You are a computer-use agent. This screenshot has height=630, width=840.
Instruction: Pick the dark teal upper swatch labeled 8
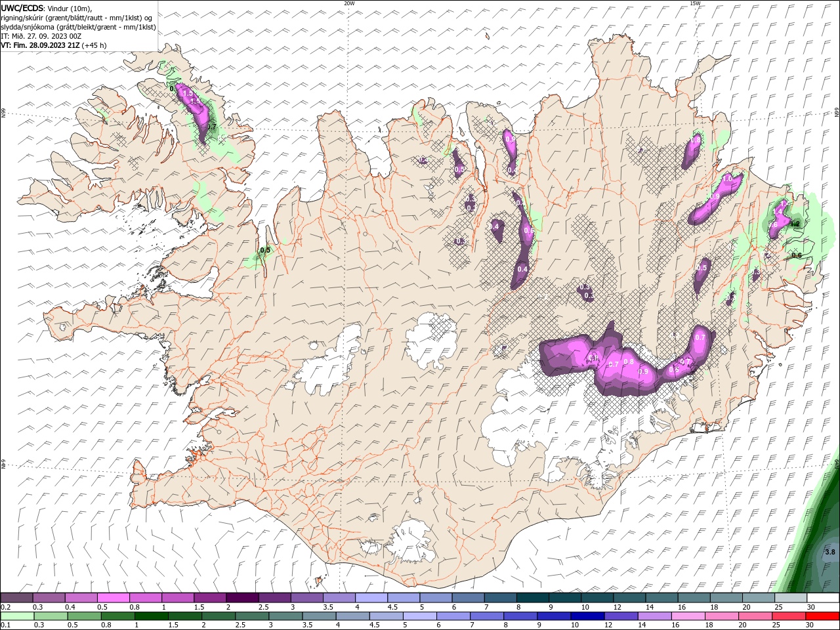point(532,598)
